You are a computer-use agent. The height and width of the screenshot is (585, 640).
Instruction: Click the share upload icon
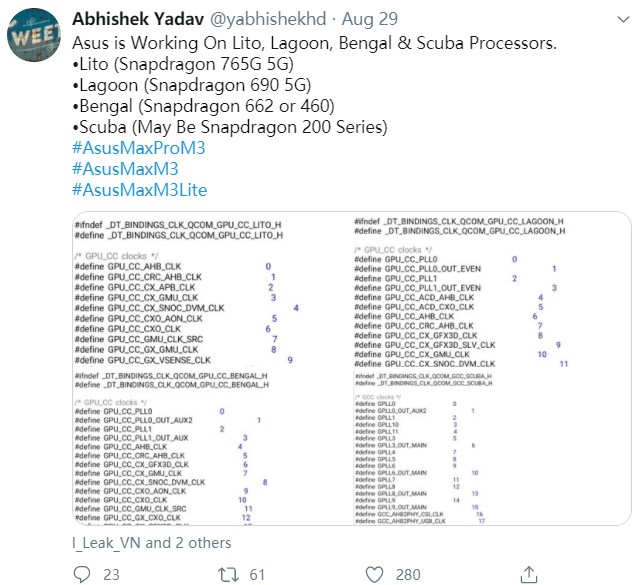click(529, 574)
